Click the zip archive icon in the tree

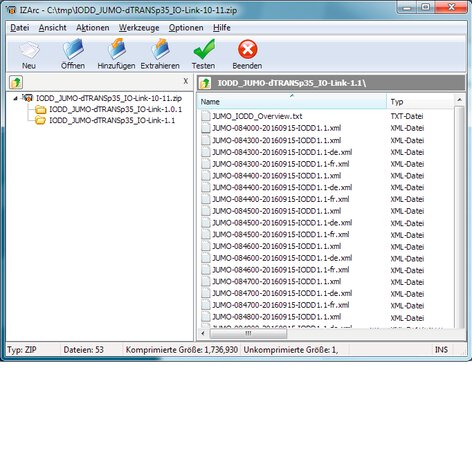click(28, 98)
